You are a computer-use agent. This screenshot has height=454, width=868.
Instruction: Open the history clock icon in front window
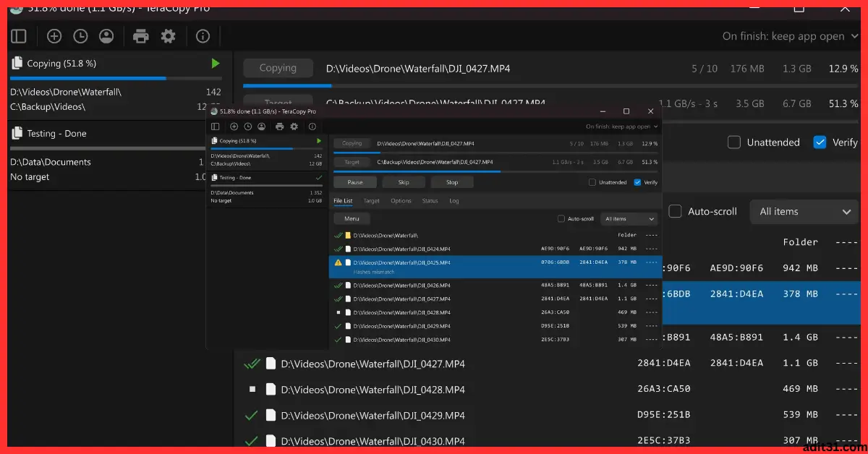click(247, 127)
